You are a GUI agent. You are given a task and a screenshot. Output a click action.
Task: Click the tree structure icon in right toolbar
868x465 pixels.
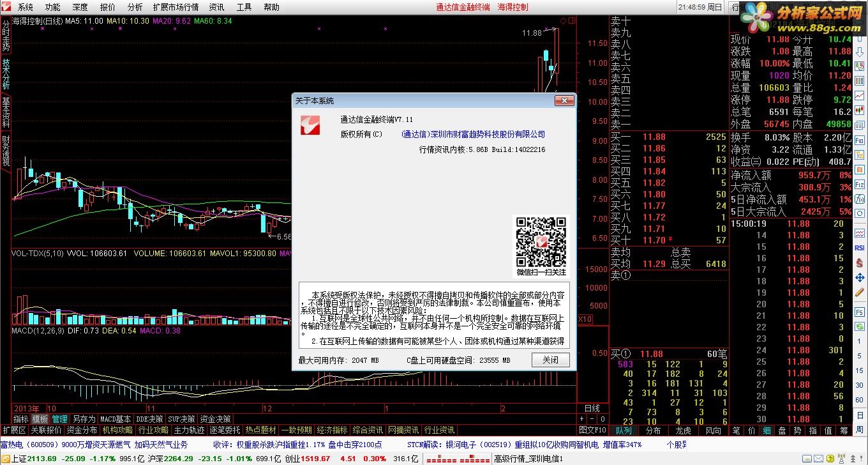(x=859, y=154)
